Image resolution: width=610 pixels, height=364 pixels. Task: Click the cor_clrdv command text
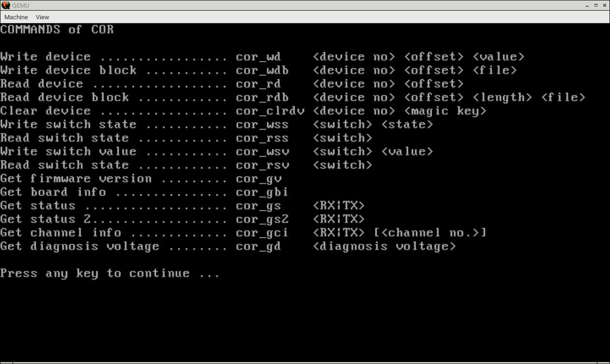click(x=270, y=111)
